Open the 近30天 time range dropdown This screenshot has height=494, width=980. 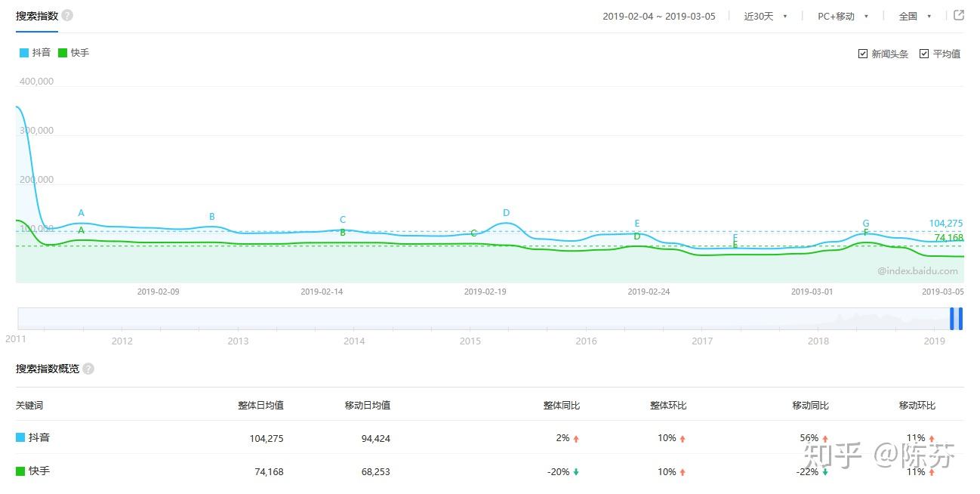pyautogui.click(x=766, y=16)
